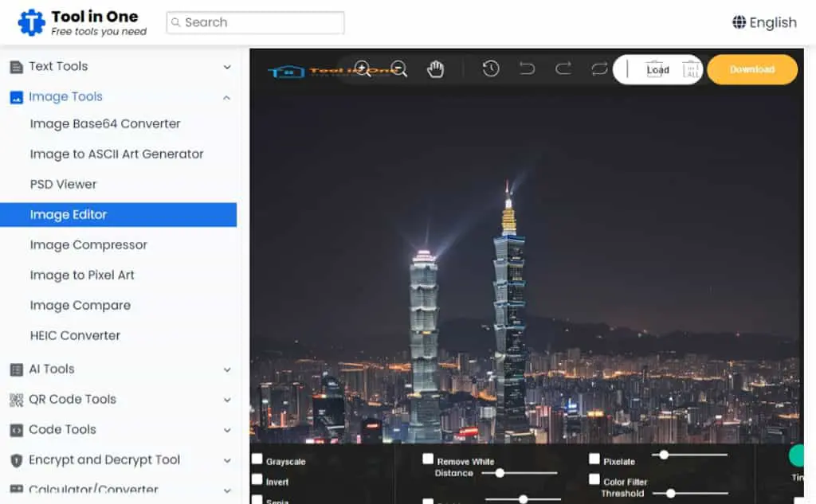
Task: Expand the Text Tools section
Action: coord(119,67)
